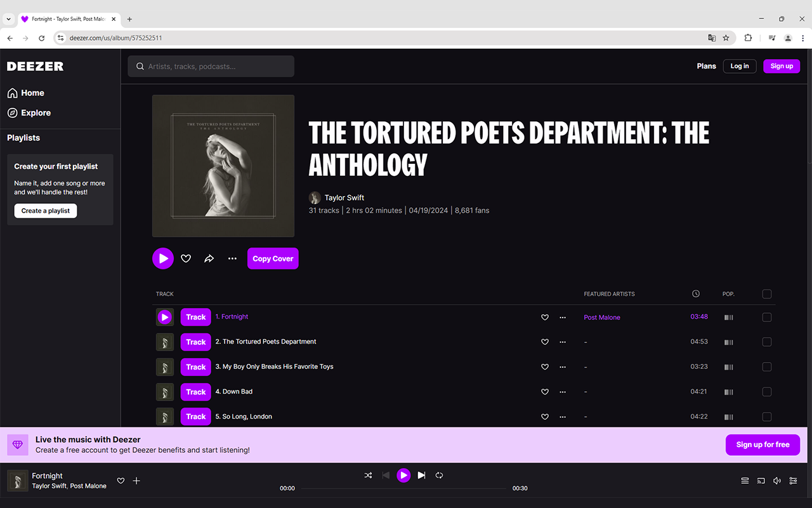Skip to the next track in the player
Screen dimensions: 812x508
[421, 475]
